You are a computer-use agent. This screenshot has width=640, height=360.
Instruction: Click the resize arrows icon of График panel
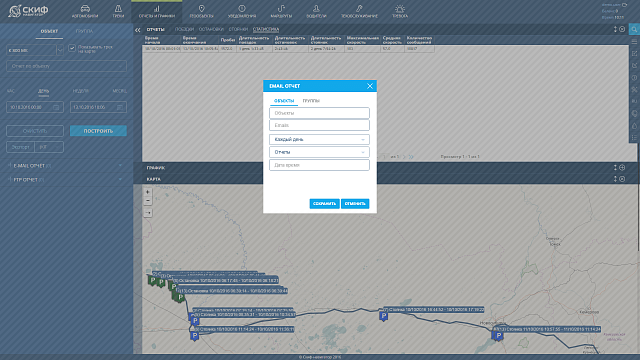[615, 167]
